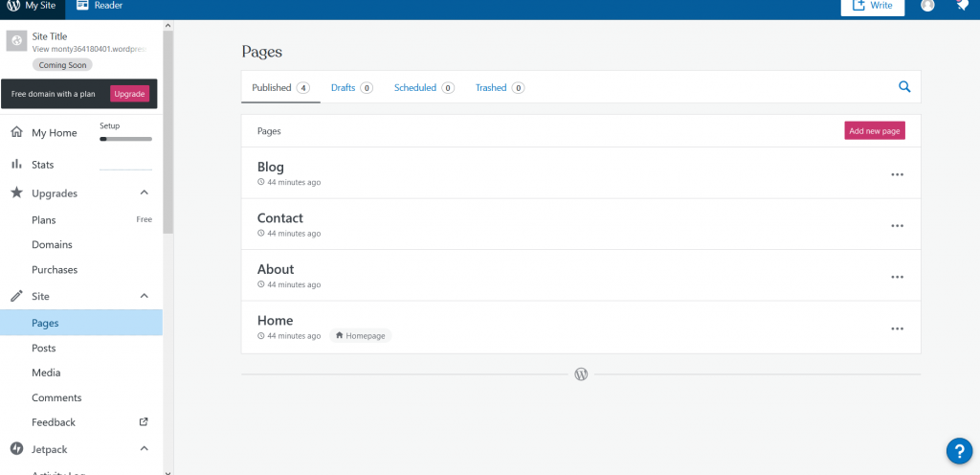Screen dimensions: 980x475
Task: Open the Blog page
Action: pyautogui.click(x=271, y=167)
